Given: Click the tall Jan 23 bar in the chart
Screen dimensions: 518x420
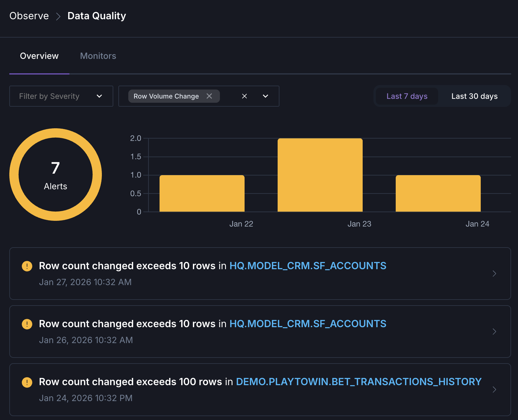Looking at the screenshot, I should [x=320, y=174].
